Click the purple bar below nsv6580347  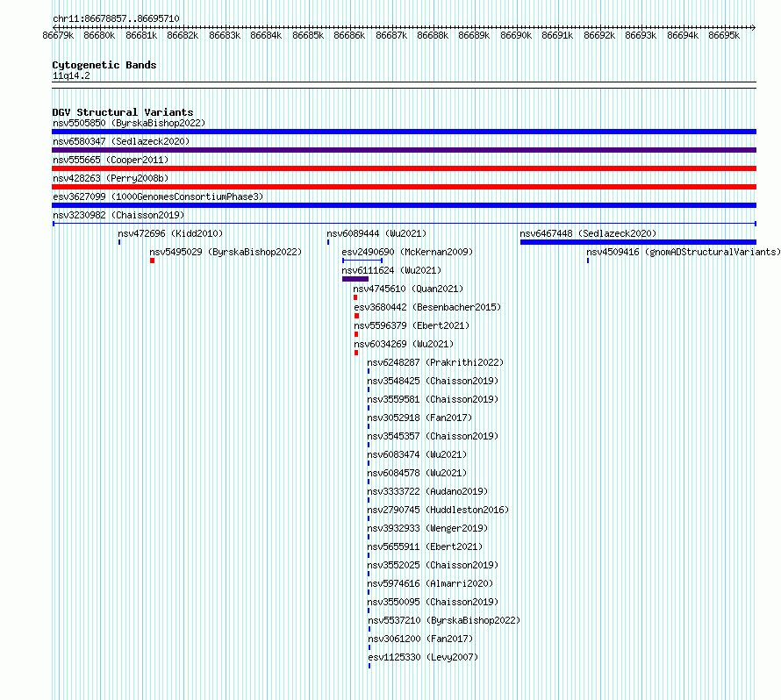pyautogui.click(x=404, y=150)
